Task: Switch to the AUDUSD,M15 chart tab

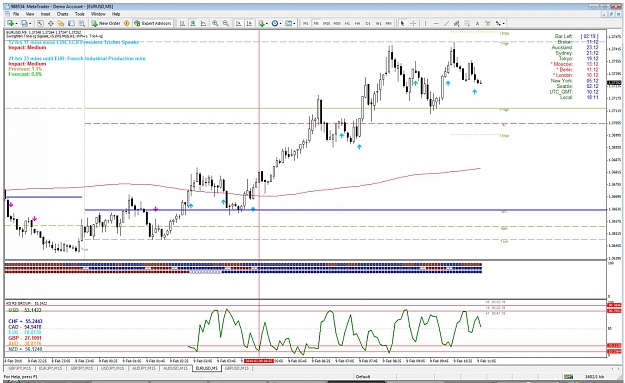Action: [x=175, y=368]
